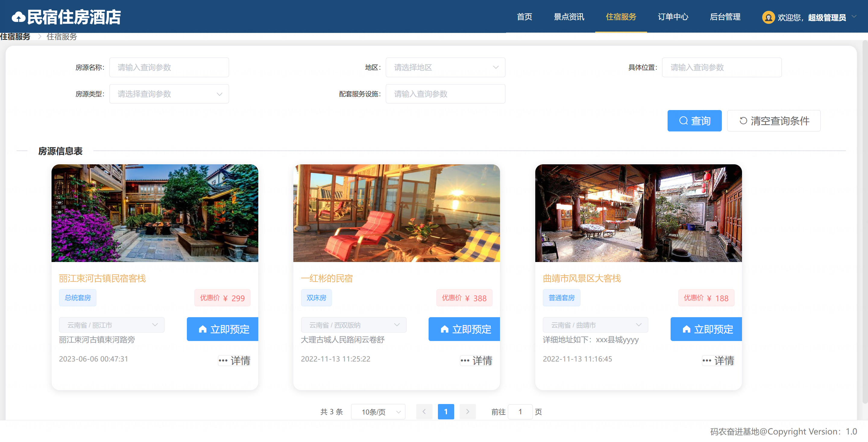Screen dimensions: 868x442
Task: Open the 房源类型 select dropdown
Action: 169,94
